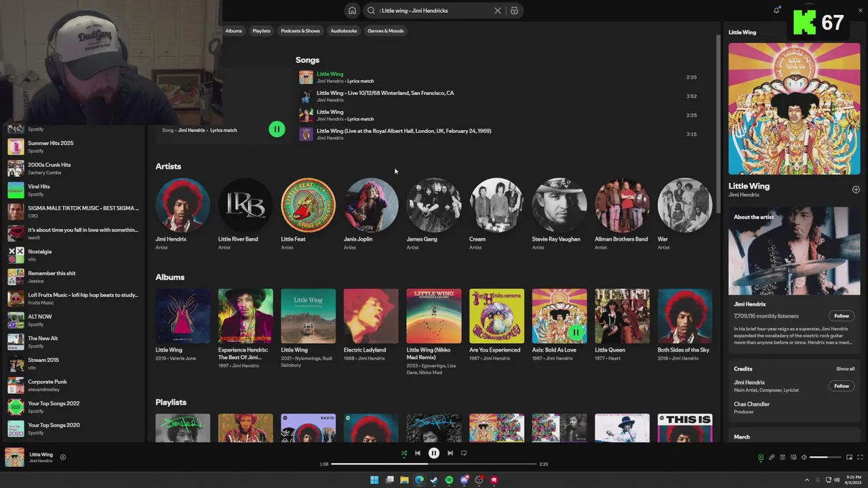The height and width of the screenshot is (488, 868).
Task: Skip to next track
Action: point(450,453)
